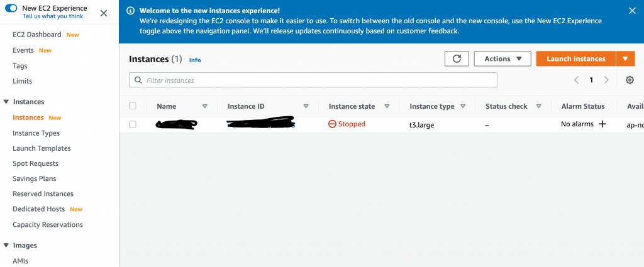Viewport: 644px width, 267px height.
Task: Open EC2 Dashboard in the sidebar
Action: (37, 35)
